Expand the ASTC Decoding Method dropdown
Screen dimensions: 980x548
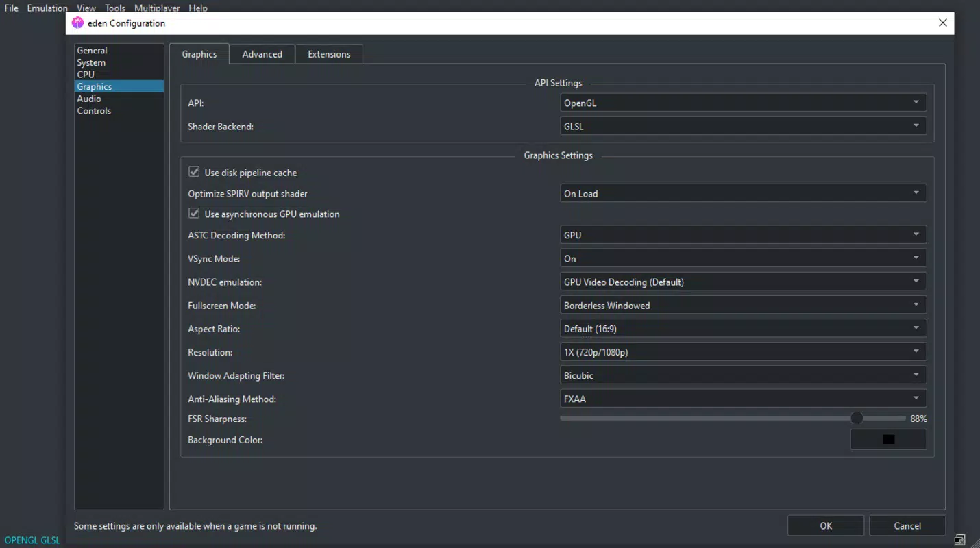[x=744, y=235]
